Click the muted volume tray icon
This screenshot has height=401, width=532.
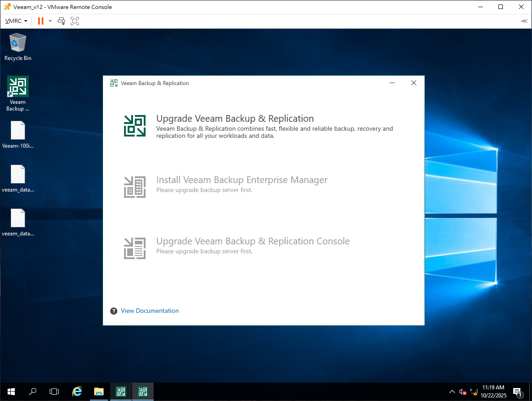click(463, 392)
